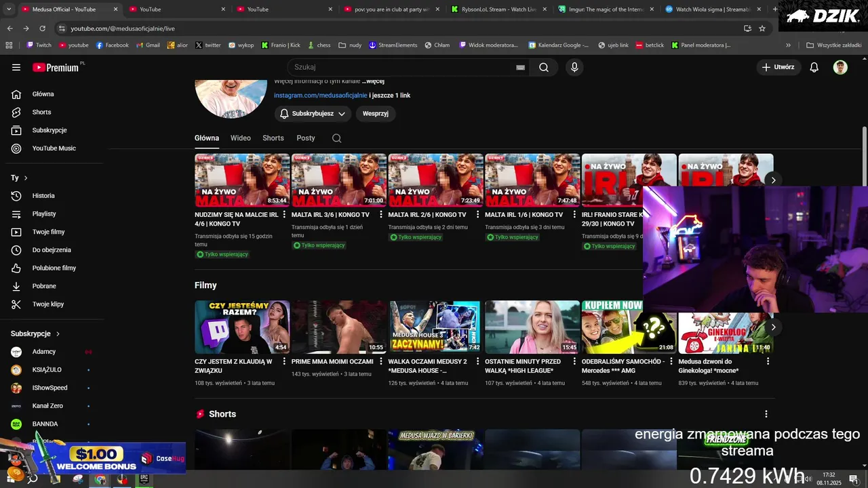Go back in browser
This screenshot has width=868, height=488.
point(9,28)
